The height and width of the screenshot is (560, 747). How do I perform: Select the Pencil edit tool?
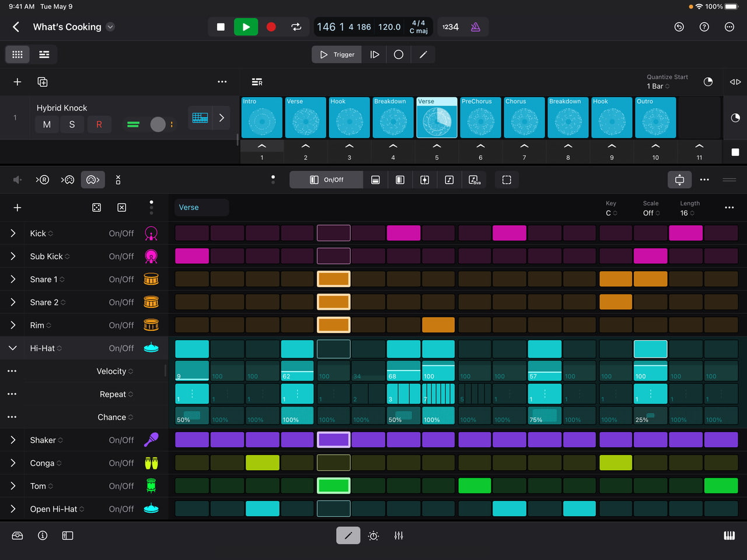point(348,535)
